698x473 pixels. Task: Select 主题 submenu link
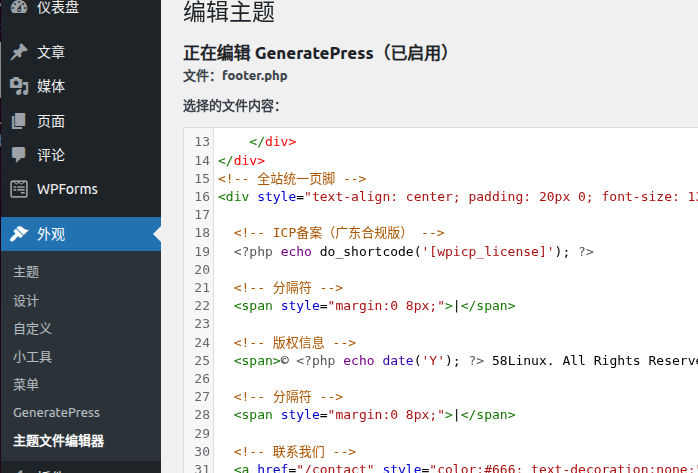click(x=27, y=272)
